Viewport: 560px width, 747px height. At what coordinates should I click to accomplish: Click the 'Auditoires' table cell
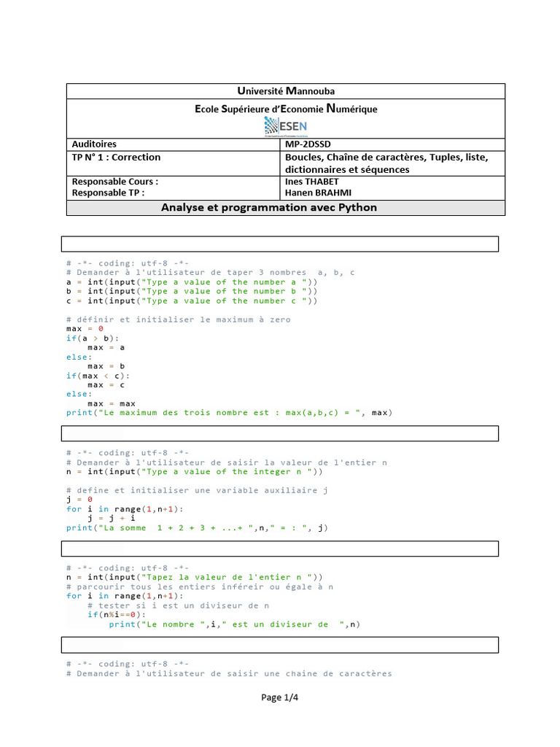(x=173, y=144)
